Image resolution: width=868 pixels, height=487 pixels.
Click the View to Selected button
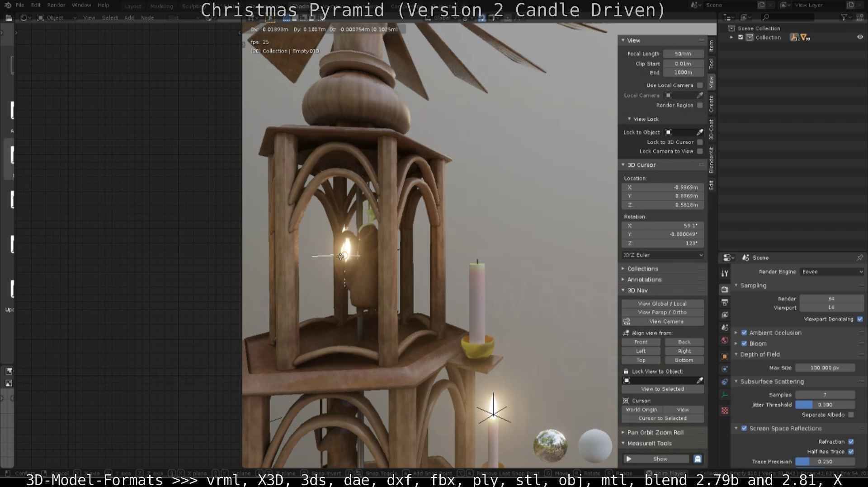click(662, 389)
